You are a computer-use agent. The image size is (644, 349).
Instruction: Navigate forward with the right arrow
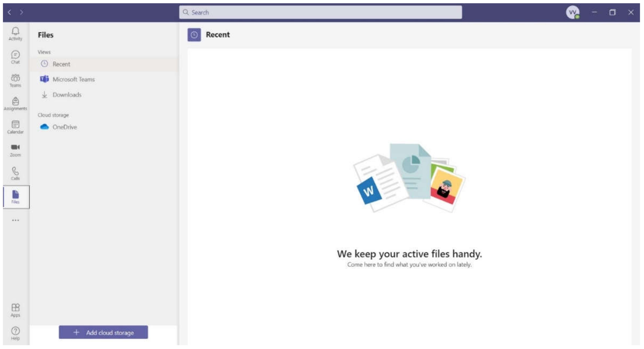point(22,12)
